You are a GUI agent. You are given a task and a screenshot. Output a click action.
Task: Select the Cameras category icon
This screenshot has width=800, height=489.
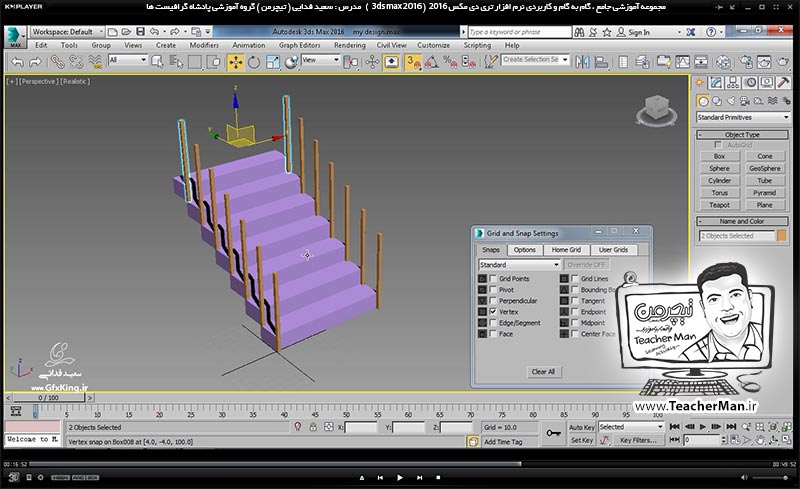[745, 101]
